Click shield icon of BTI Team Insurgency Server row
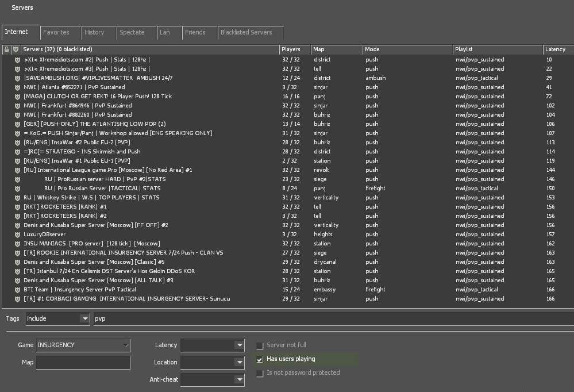574x392 pixels. tap(17, 290)
